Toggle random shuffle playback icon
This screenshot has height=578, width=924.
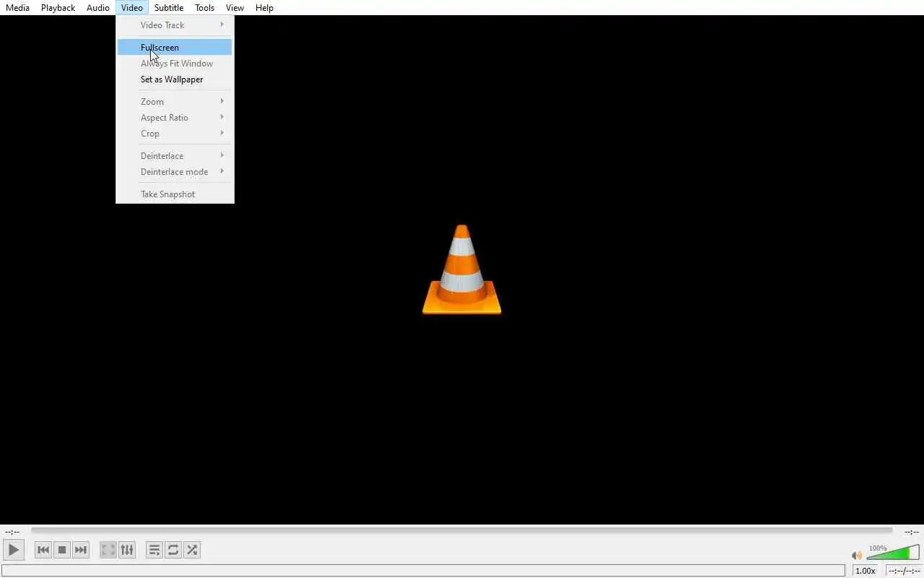click(x=192, y=550)
